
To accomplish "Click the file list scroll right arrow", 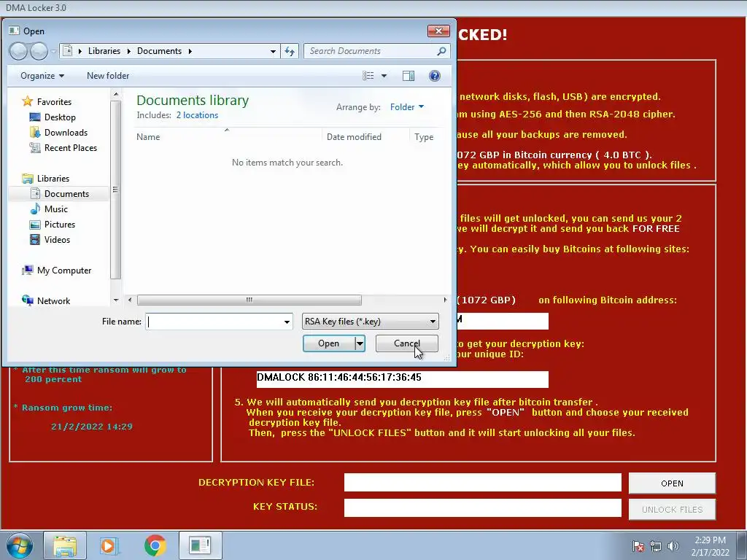I will pos(445,300).
